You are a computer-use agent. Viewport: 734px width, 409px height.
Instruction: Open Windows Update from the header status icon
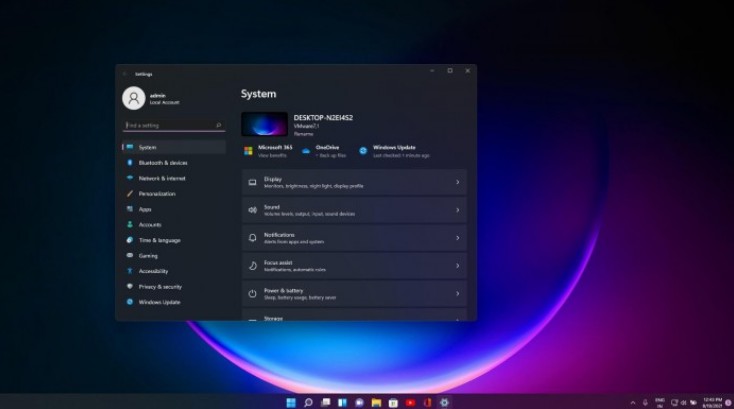pyautogui.click(x=363, y=151)
